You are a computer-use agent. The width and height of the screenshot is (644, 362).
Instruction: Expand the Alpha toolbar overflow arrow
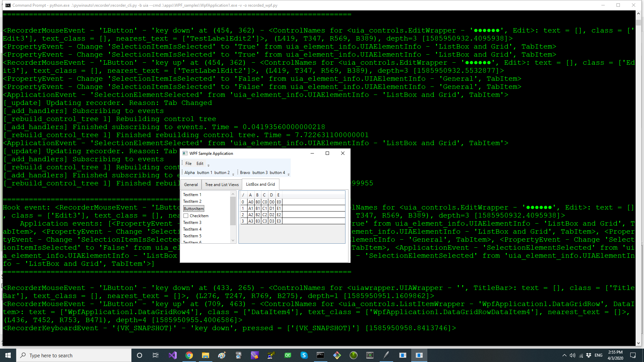(x=233, y=174)
